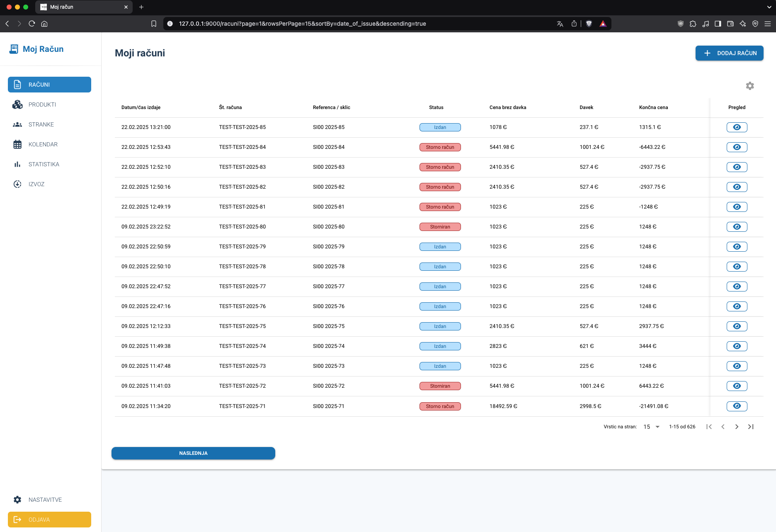Navigate to Statistika section
Screen dimensions: 776x532
pos(44,164)
